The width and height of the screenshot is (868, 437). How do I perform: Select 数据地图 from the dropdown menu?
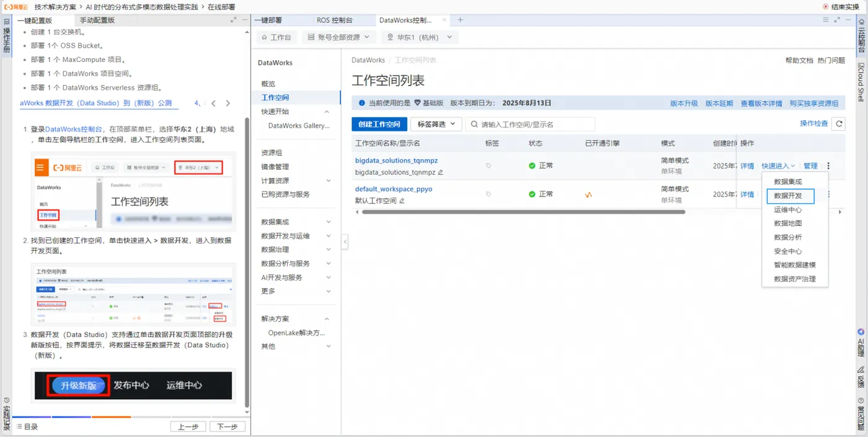[788, 223]
